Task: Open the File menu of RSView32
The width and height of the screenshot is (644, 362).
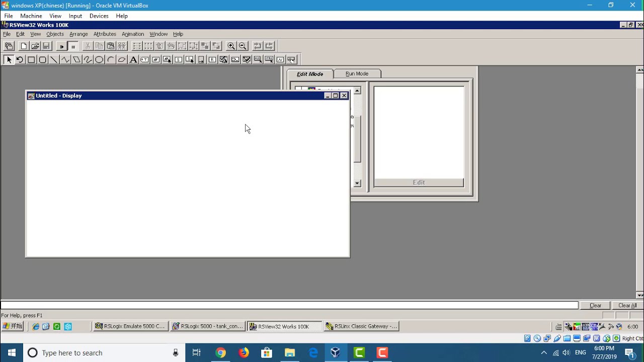Action: click(7, 34)
